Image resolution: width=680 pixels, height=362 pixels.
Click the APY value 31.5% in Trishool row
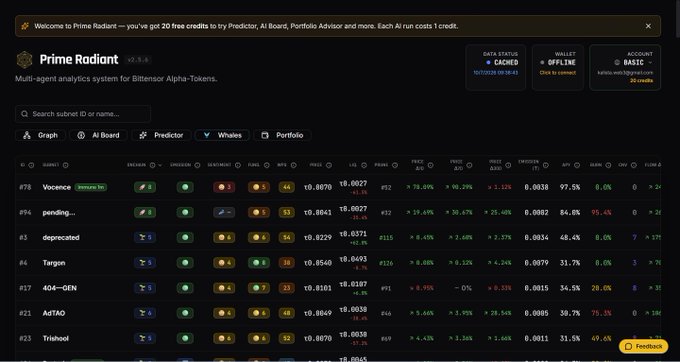click(570, 338)
